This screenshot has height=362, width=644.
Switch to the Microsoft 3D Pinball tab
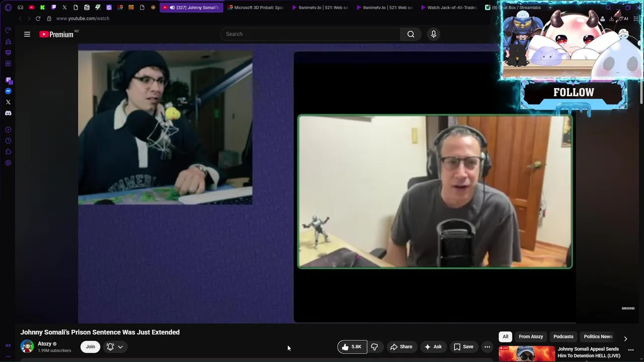(x=256, y=8)
